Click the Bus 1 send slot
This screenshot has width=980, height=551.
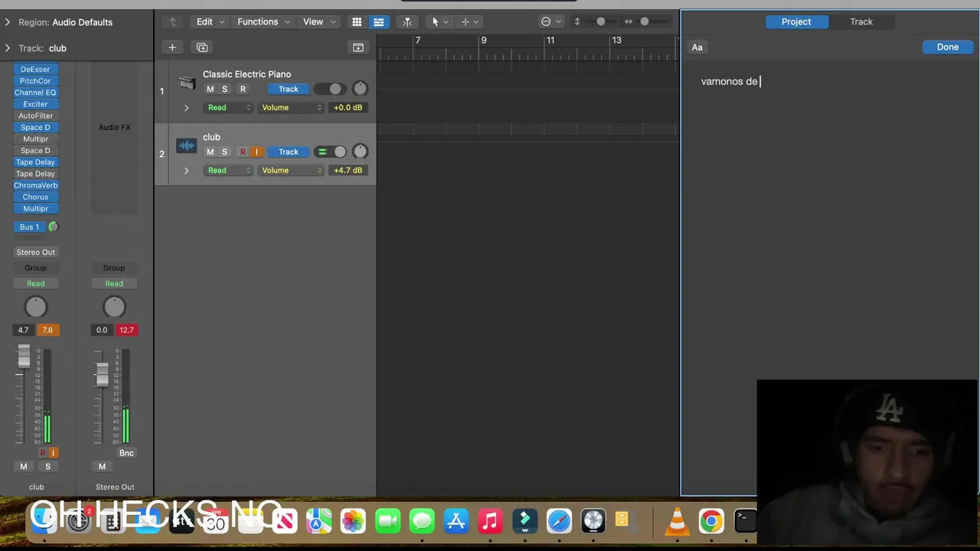point(29,227)
